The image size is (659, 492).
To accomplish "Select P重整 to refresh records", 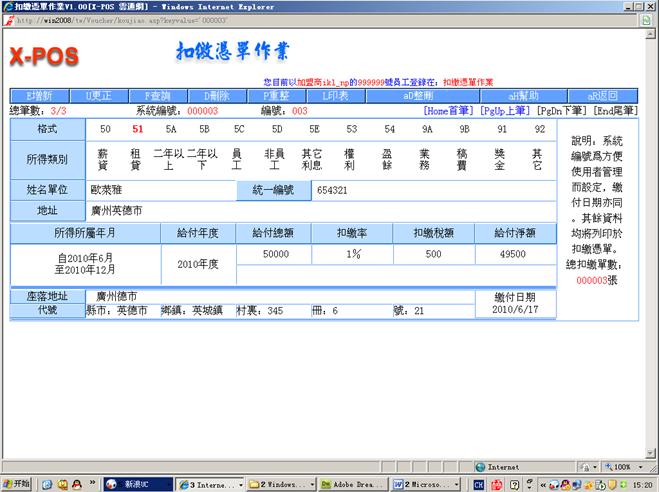I will click(276, 97).
